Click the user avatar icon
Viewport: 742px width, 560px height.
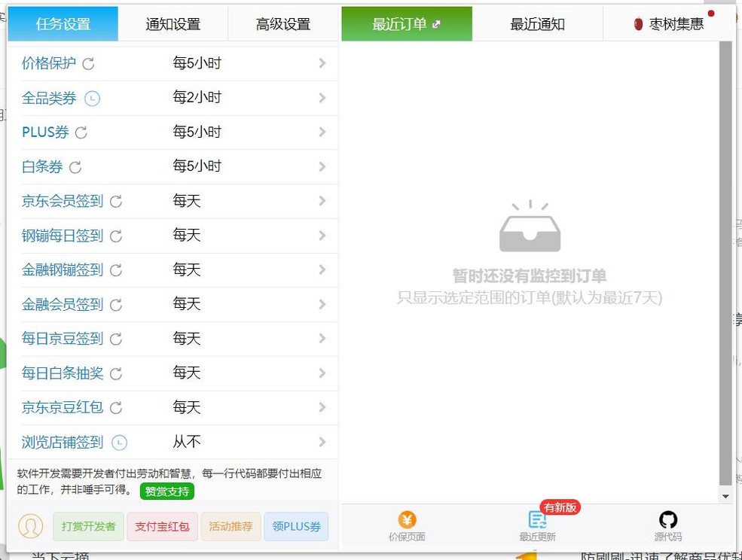30,526
